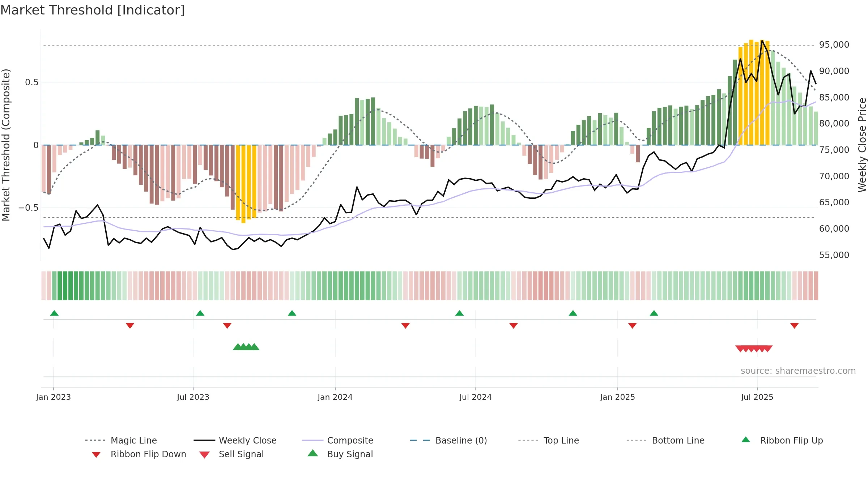Click the 70,000 price axis label
Image resolution: width=868 pixels, height=488 pixels.
(834, 176)
